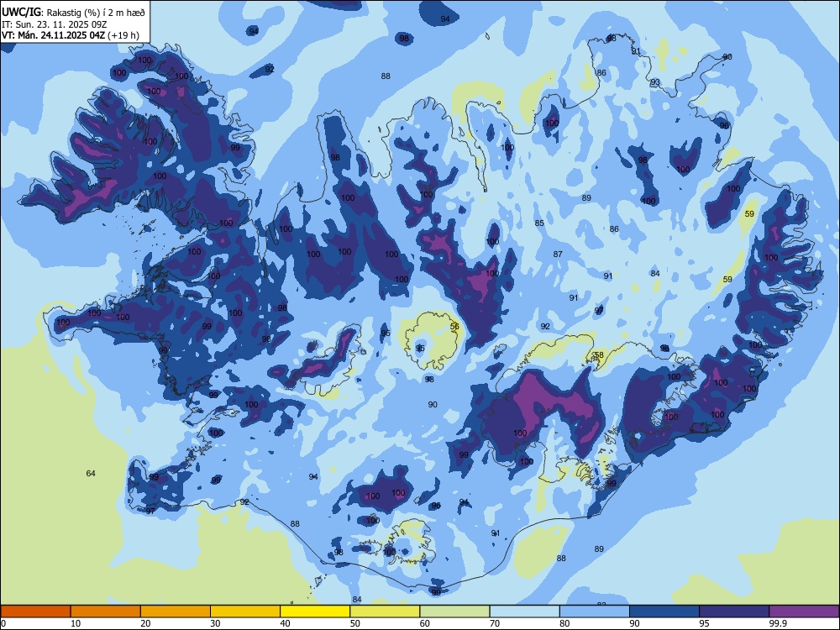Screen dimensions: 840x630
Task: Pick the pale yellow 50–60 legend swatch
Action: click(385, 612)
